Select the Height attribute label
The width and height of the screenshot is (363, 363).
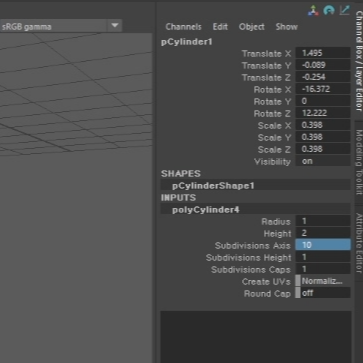click(277, 234)
